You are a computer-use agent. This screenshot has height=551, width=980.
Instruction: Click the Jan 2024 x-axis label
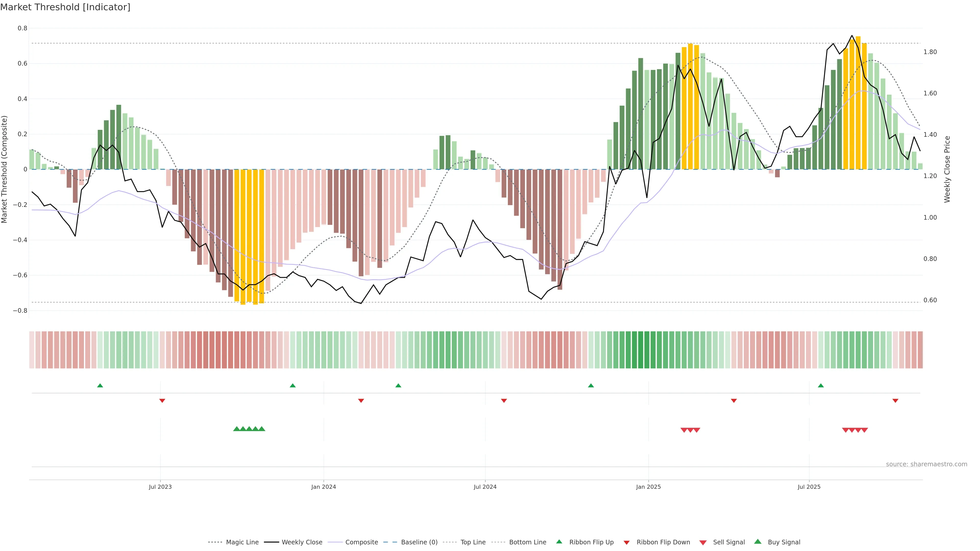click(x=323, y=487)
